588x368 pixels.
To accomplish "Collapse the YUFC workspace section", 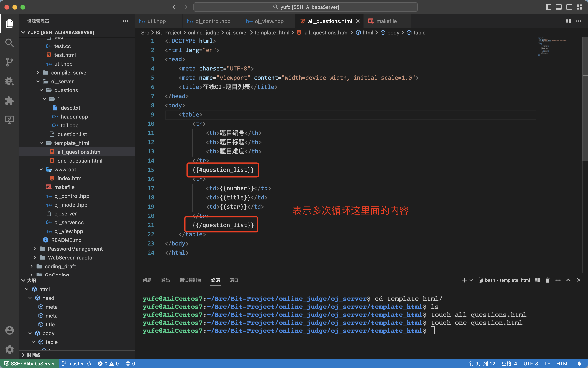I will (x=77, y=32).
